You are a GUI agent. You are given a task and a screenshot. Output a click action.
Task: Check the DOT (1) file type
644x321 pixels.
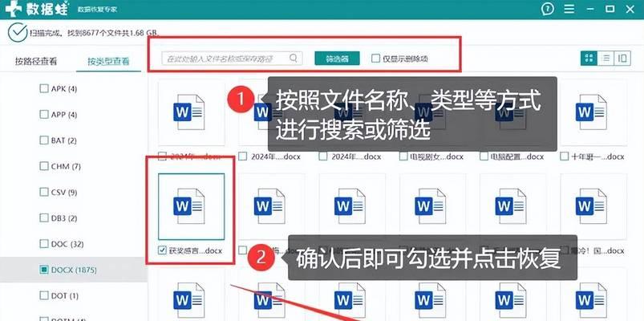[44, 295]
